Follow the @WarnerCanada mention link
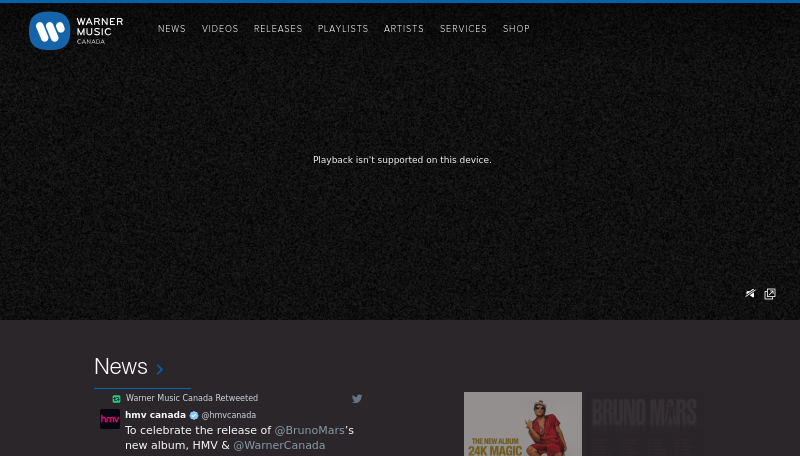 pos(279,445)
